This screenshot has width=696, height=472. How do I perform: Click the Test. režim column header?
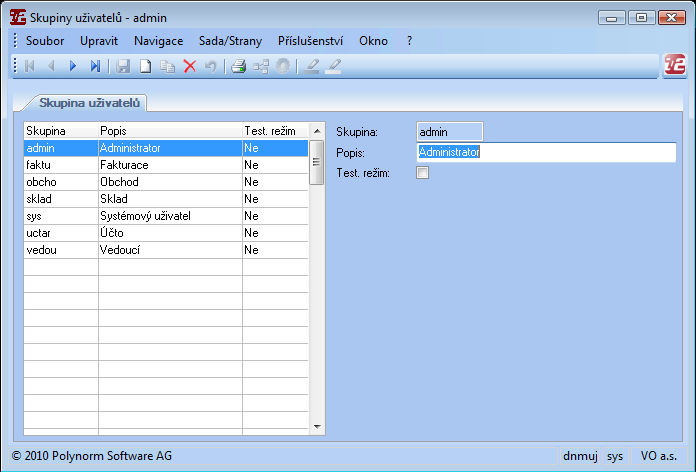[x=275, y=131]
